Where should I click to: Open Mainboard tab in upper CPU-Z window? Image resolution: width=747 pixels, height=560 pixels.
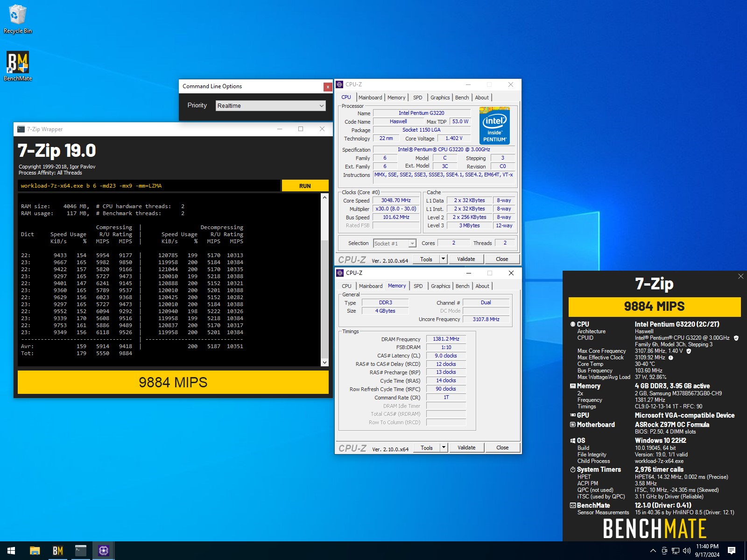pyautogui.click(x=370, y=98)
